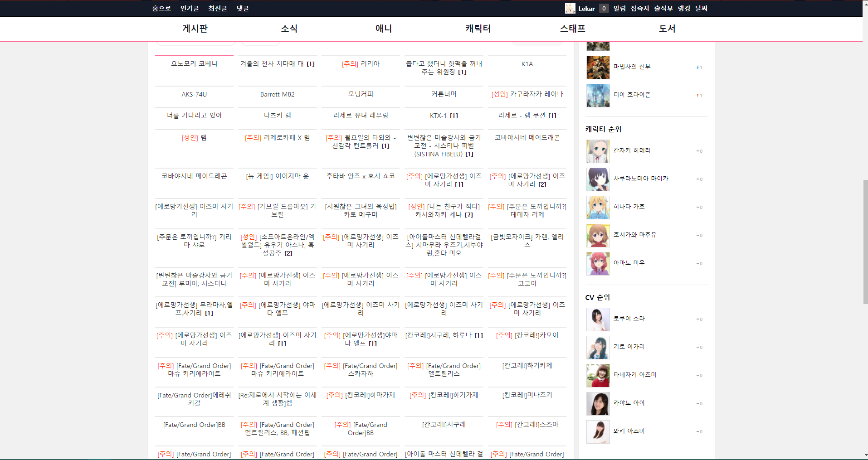Viewport: 868px width, 460px height.
Task: Open the 인기글 link
Action: pos(190,9)
